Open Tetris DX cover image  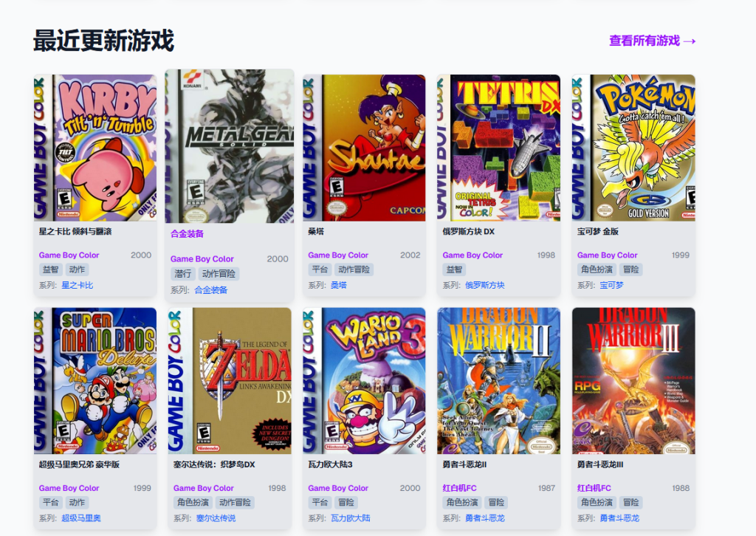click(x=498, y=148)
